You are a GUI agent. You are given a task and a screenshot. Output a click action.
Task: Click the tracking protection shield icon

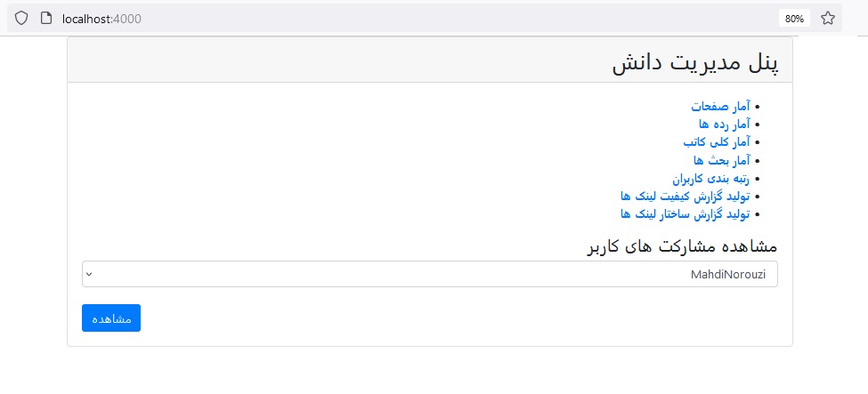(x=21, y=18)
